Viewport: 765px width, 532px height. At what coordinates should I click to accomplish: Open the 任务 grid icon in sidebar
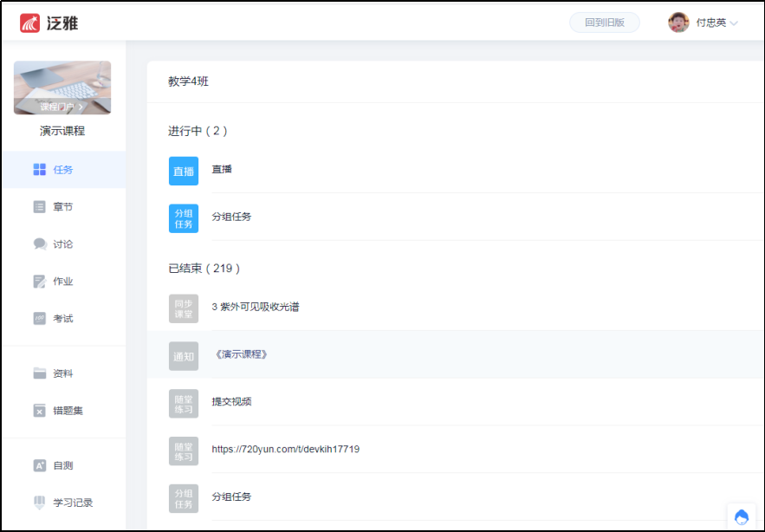pyautogui.click(x=39, y=170)
